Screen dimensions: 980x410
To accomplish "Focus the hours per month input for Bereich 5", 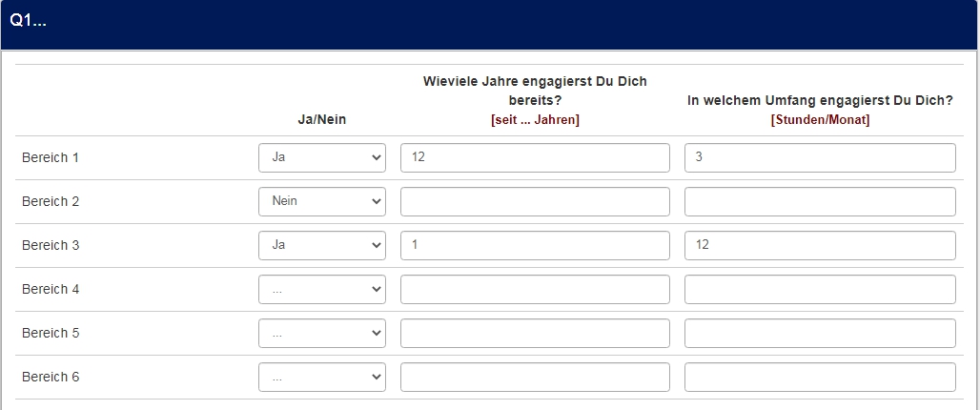I will coord(820,333).
